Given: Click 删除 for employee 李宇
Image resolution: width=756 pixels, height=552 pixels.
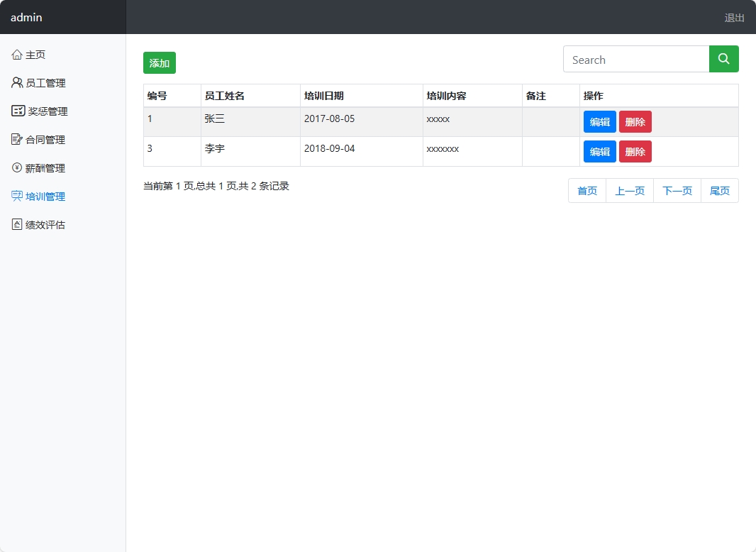Looking at the screenshot, I should [x=635, y=151].
